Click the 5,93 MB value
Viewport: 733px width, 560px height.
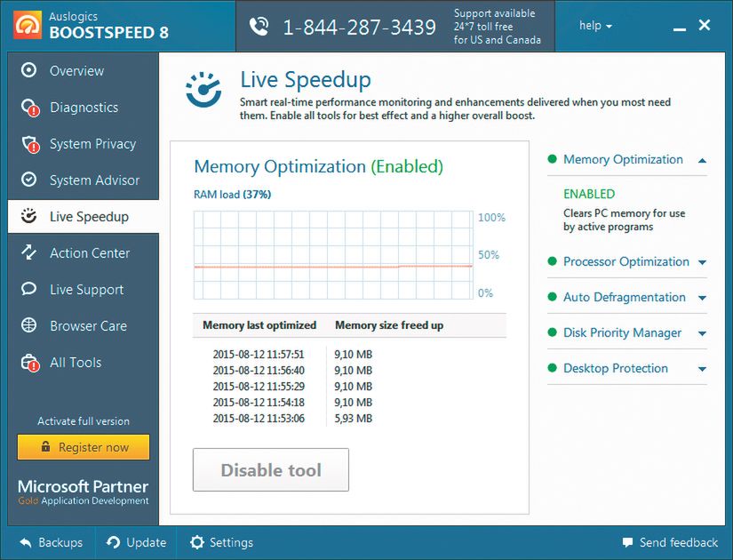pos(354,418)
